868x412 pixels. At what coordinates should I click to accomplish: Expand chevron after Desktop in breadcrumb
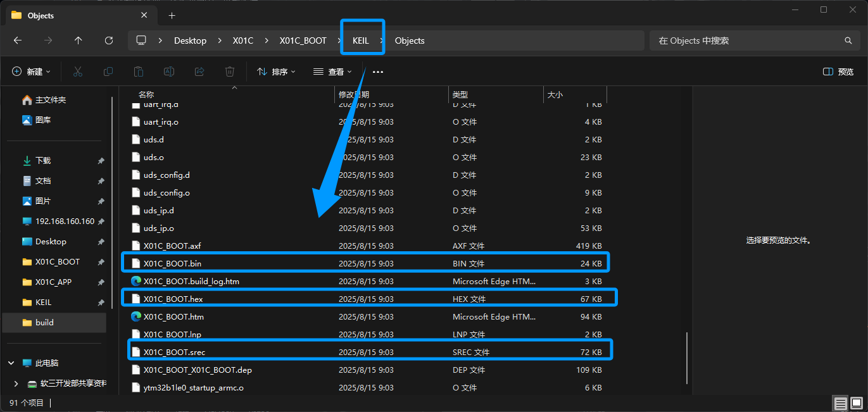coord(219,41)
